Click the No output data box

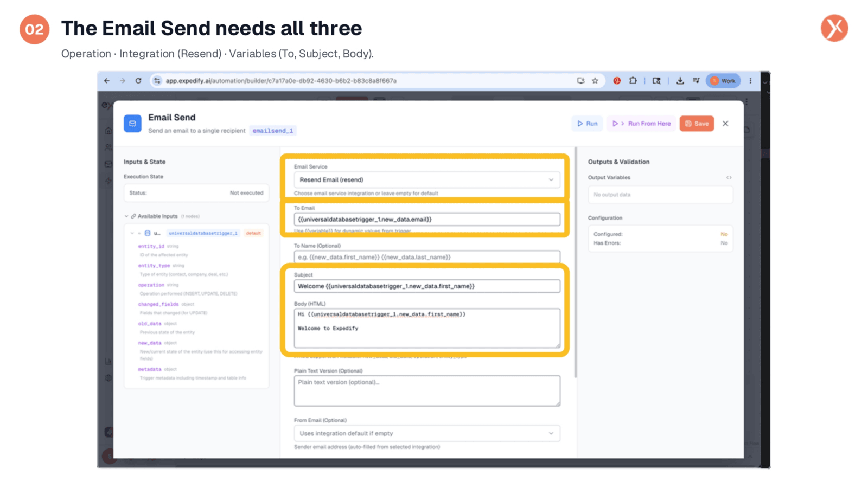(x=660, y=195)
